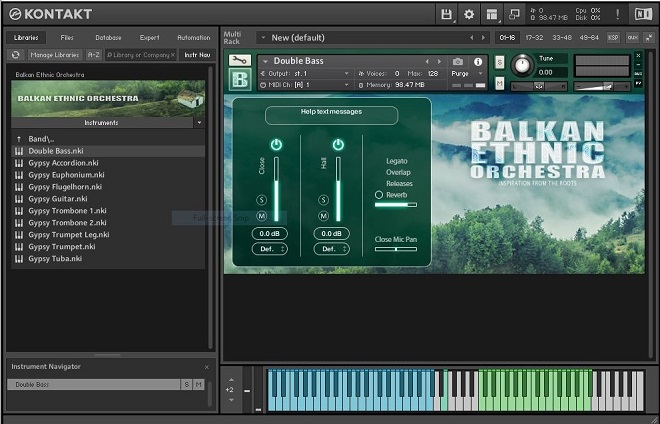The image size is (660, 424).
Task: Go to previous instrument arrow in Double Bass header
Action: pos(427,61)
